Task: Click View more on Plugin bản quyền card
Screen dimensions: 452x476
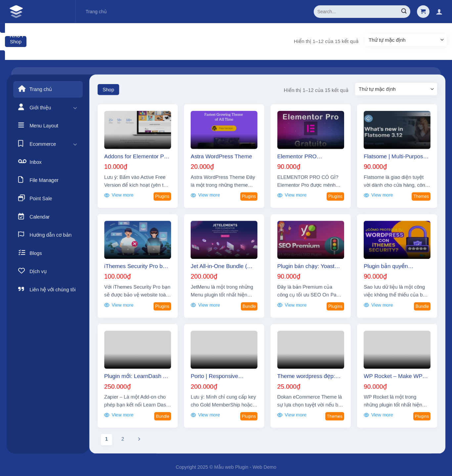Action: 382,305
